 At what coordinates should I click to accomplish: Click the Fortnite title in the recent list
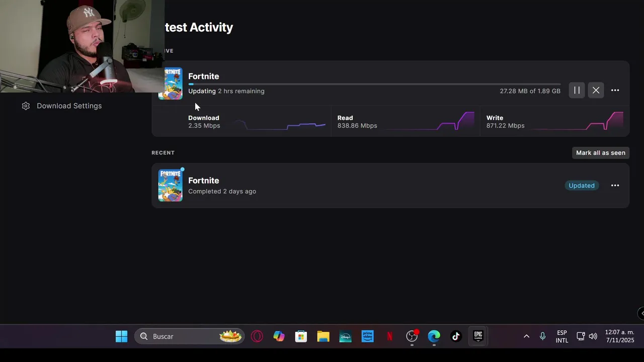pos(204,180)
